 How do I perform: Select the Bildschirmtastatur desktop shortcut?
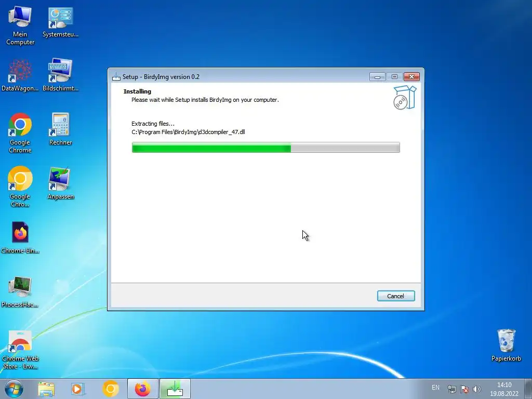click(60, 75)
